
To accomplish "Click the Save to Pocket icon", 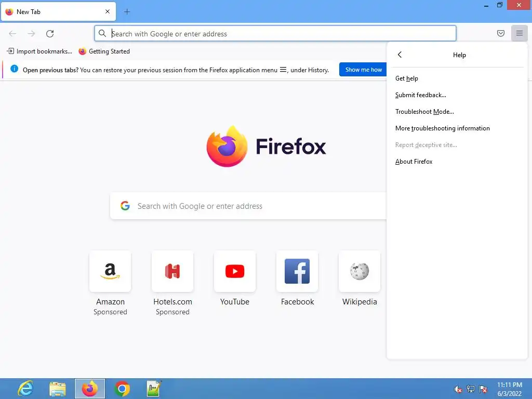I will 500,33.
